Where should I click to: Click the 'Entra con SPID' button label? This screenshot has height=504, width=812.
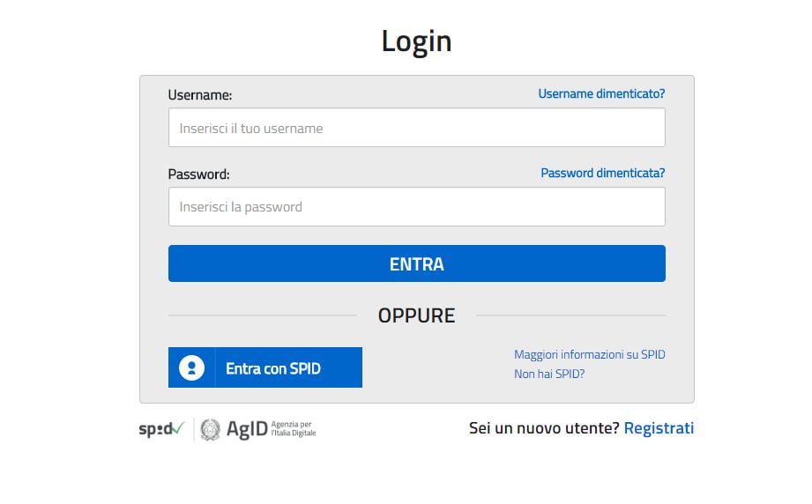click(273, 368)
